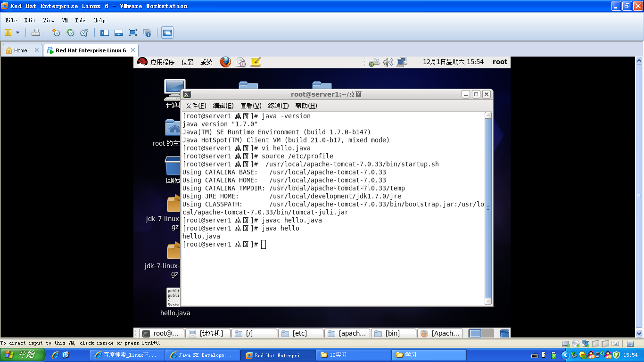Switch to the second GNOME workspace
This screenshot has height=362, width=644.
click(x=487, y=333)
